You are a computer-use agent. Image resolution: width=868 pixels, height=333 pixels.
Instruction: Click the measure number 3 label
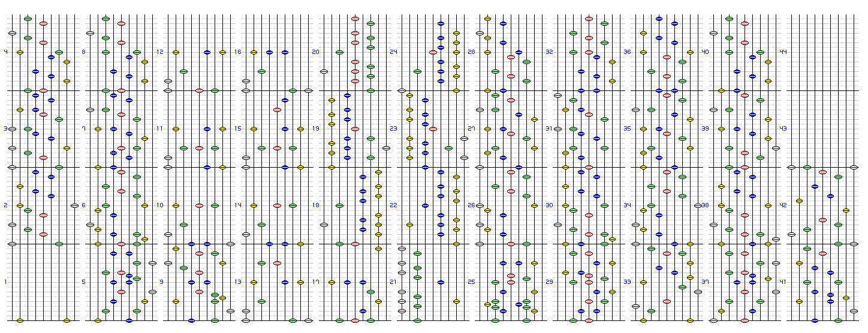5,129
